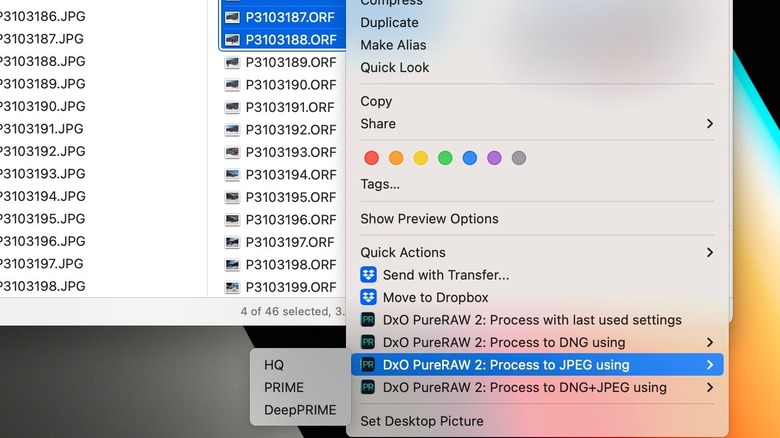Viewport: 780px width, 438px height.
Task: Click the Dropbox icon beside Send with Transfer
Action: [369, 275]
